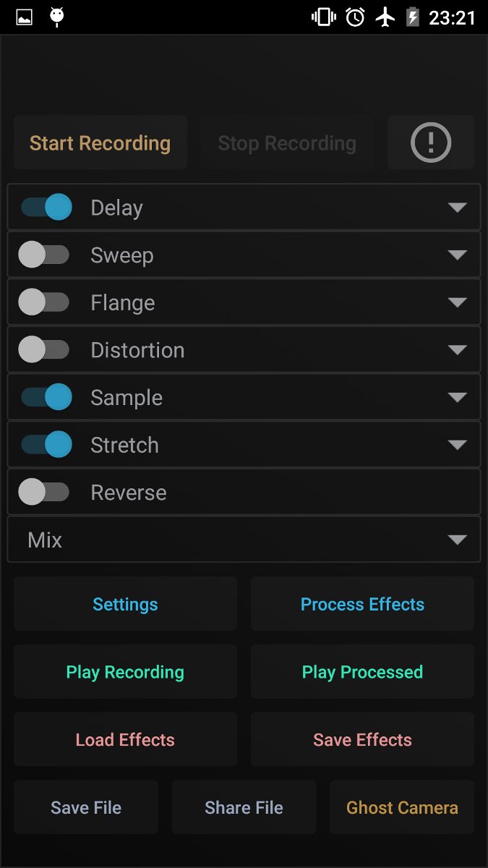
Task: Tap the battery charging status icon
Action: (413, 17)
